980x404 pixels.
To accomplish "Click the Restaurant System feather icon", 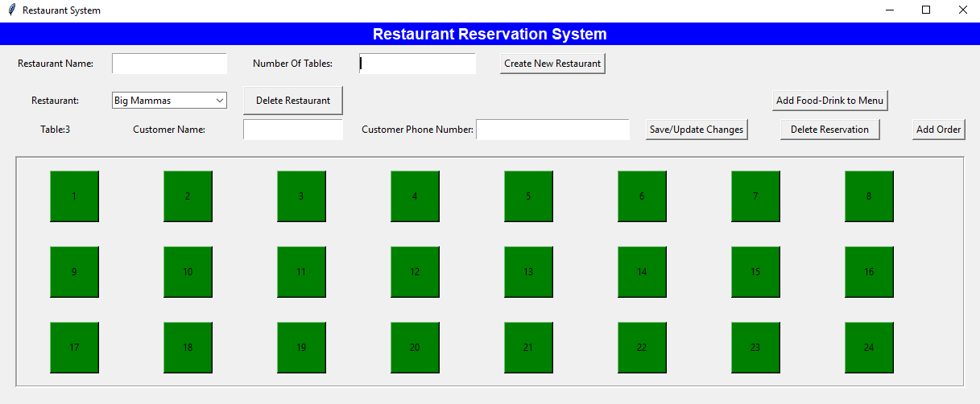I will click(x=11, y=10).
